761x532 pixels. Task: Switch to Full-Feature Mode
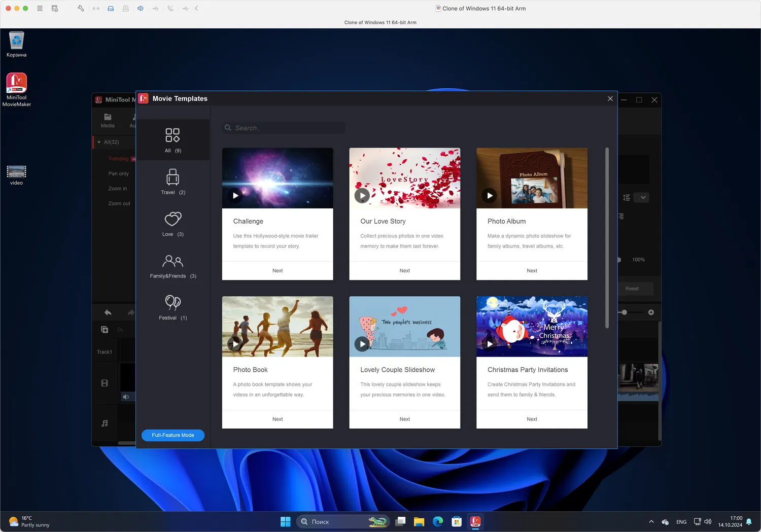pyautogui.click(x=173, y=435)
